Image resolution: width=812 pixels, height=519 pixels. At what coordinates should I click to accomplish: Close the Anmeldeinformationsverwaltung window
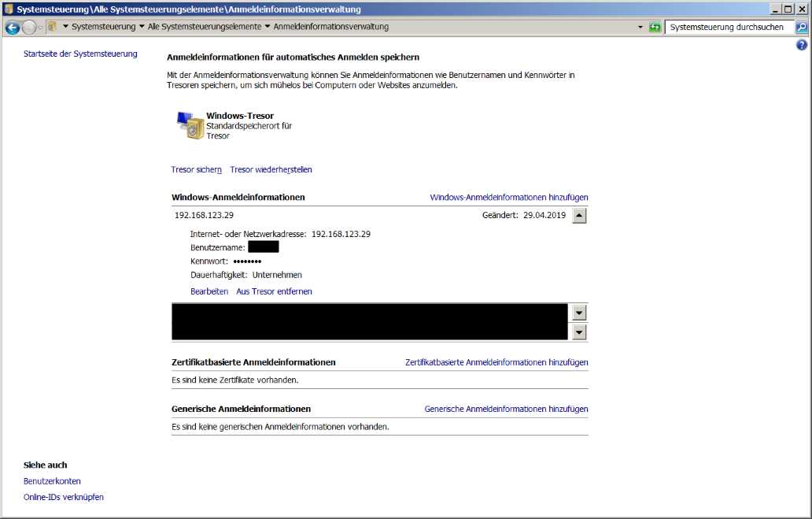(x=801, y=9)
